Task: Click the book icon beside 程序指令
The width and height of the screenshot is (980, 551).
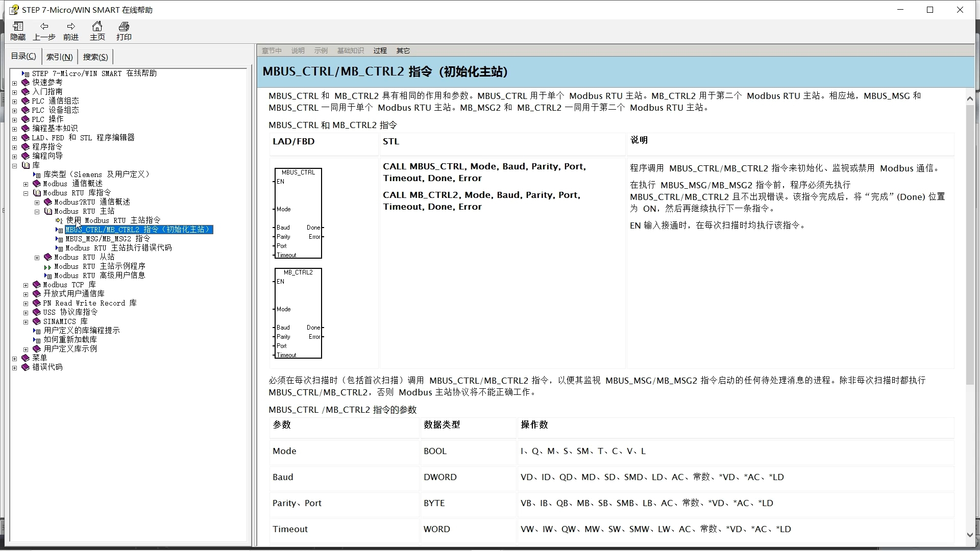Action: [x=26, y=147]
